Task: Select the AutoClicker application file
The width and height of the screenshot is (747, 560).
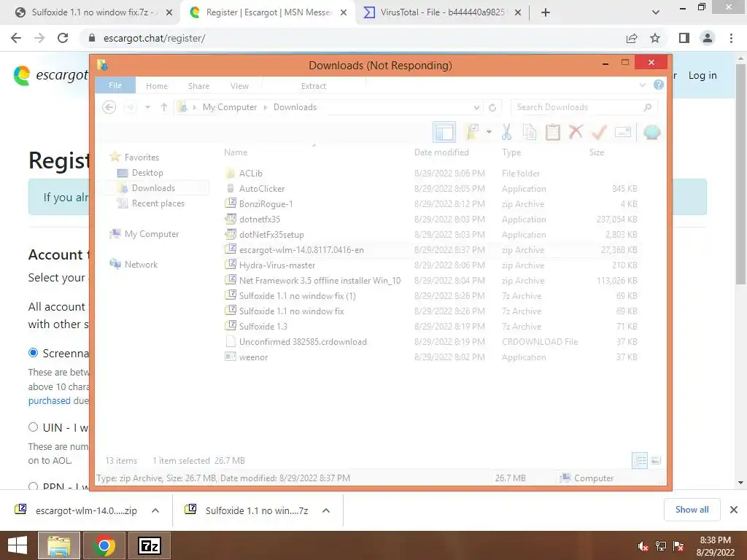Action: (262, 189)
